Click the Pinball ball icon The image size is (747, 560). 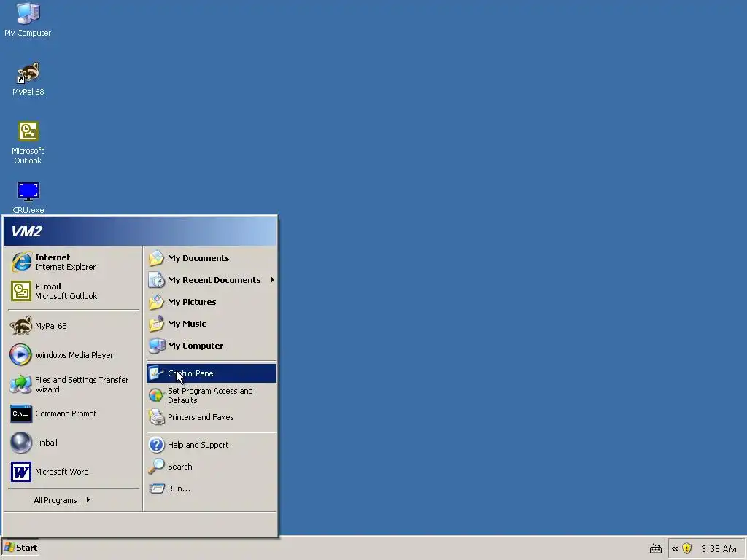21,443
